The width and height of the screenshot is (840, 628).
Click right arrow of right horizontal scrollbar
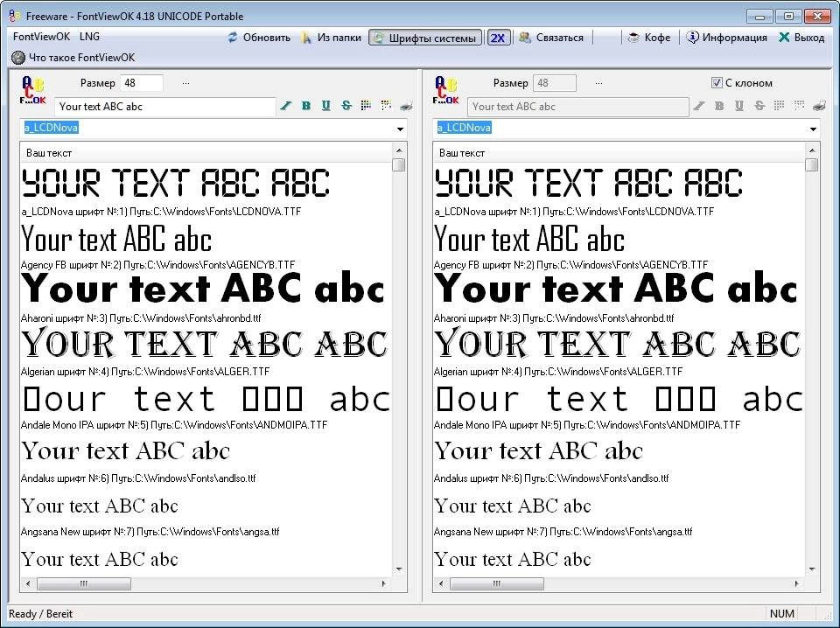click(796, 583)
